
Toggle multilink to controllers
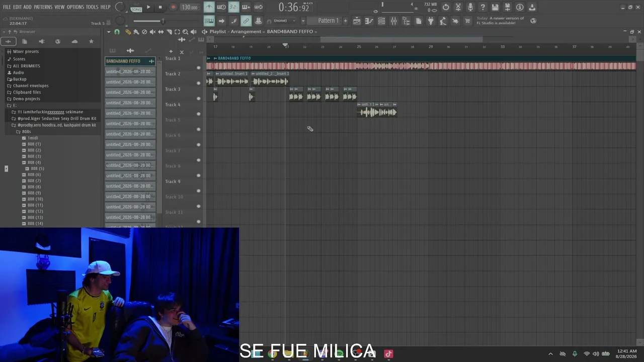click(x=246, y=21)
